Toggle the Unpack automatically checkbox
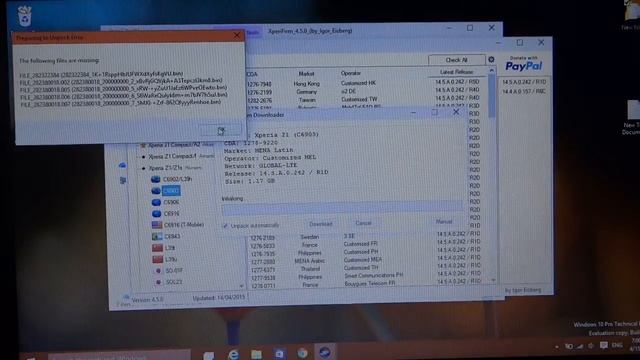The width and height of the screenshot is (640, 360). [226, 226]
